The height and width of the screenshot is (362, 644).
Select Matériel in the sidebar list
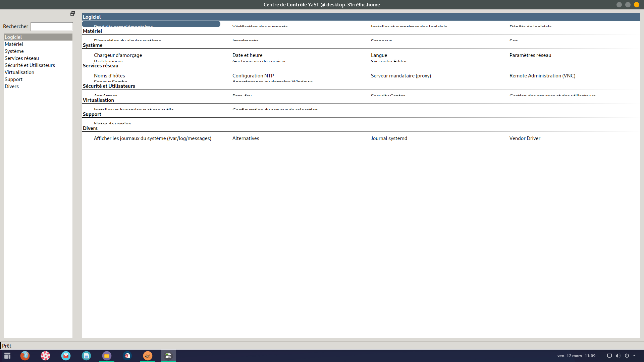pyautogui.click(x=14, y=44)
